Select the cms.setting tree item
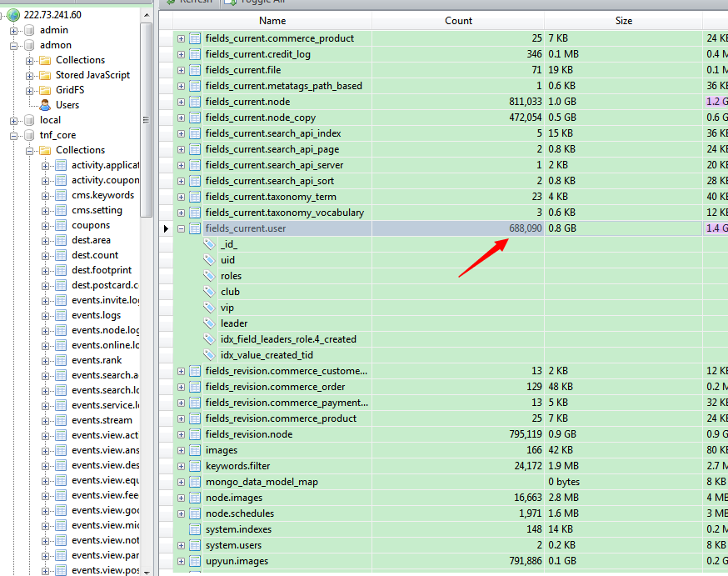Viewport: 728px width, 576px height. 97,210
